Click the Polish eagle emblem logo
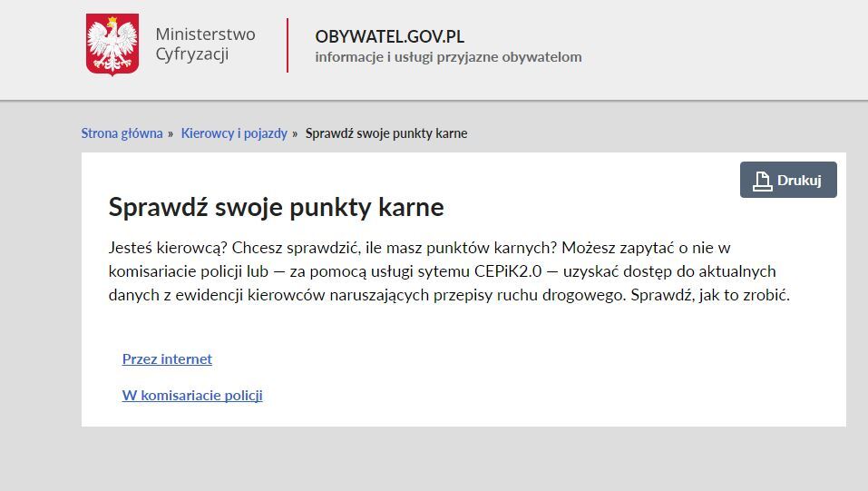This screenshot has height=491, width=868. pyautogui.click(x=112, y=44)
